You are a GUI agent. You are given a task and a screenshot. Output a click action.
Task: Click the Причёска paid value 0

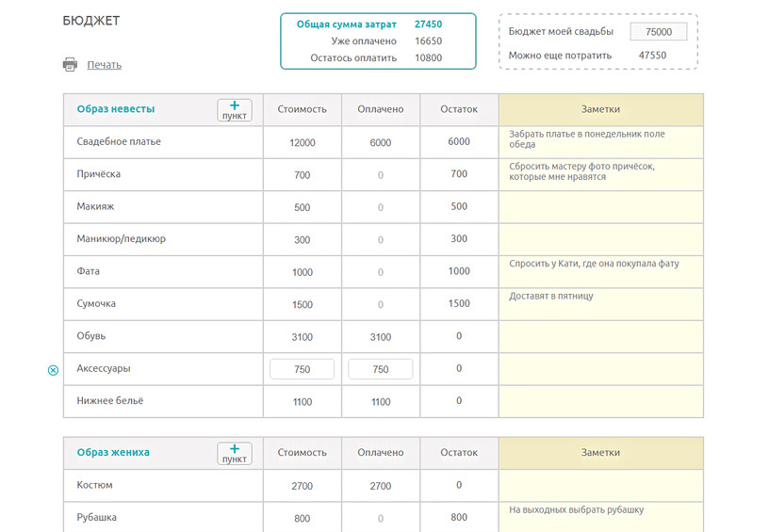tap(381, 175)
